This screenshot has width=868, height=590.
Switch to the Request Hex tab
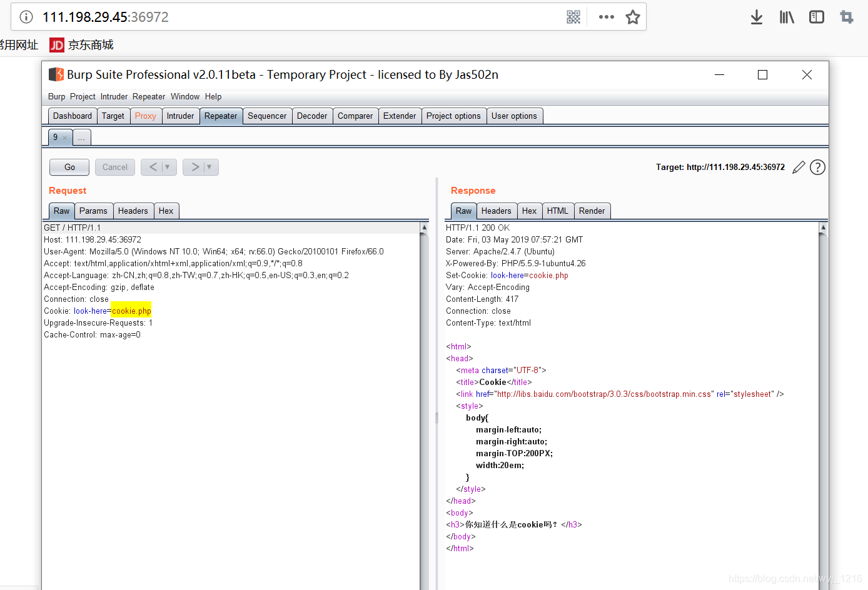(x=166, y=211)
